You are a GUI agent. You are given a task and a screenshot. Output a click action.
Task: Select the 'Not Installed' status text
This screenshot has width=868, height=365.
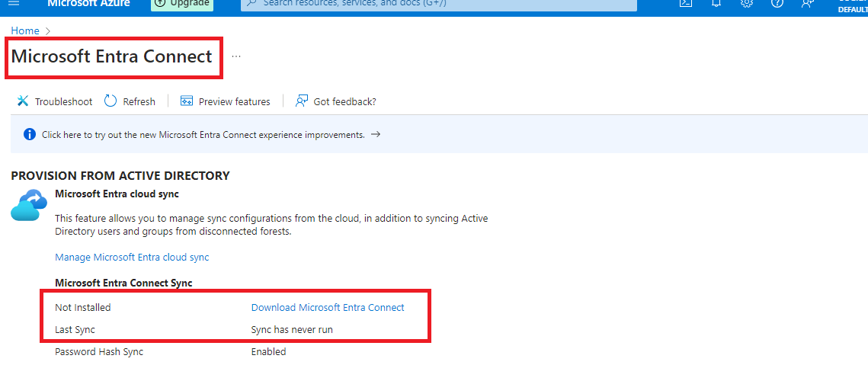click(83, 307)
